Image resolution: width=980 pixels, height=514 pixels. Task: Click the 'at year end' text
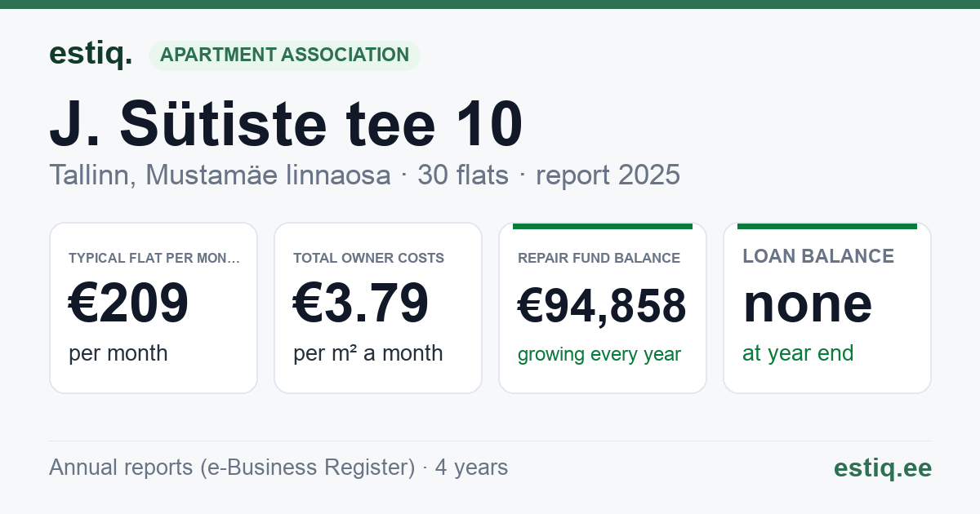tap(798, 353)
